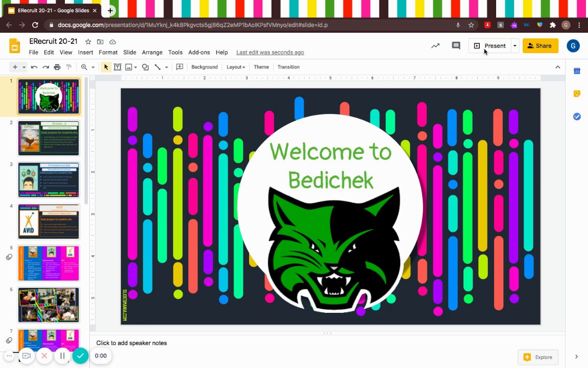This screenshot has height=368, width=588.
Task: Open a new browser tab
Action: point(110,11)
